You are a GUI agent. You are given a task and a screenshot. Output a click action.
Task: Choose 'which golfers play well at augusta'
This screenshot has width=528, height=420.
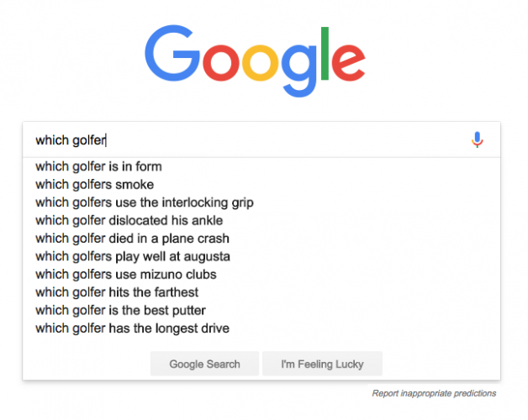point(132,256)
